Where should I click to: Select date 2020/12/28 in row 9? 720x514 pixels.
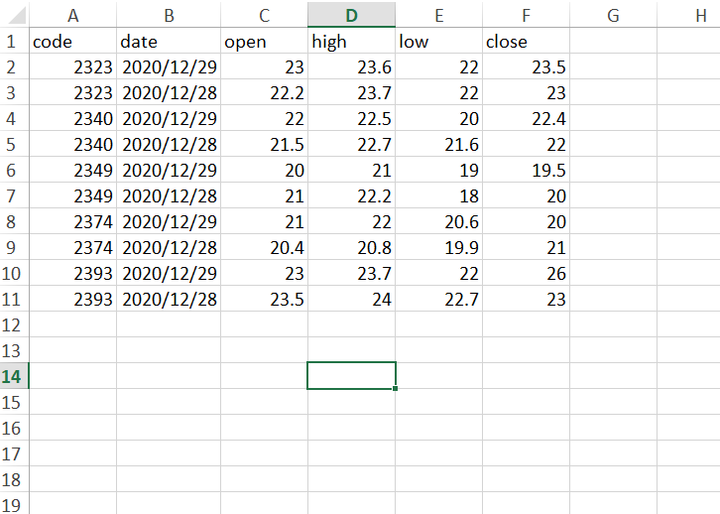[169, 247]
